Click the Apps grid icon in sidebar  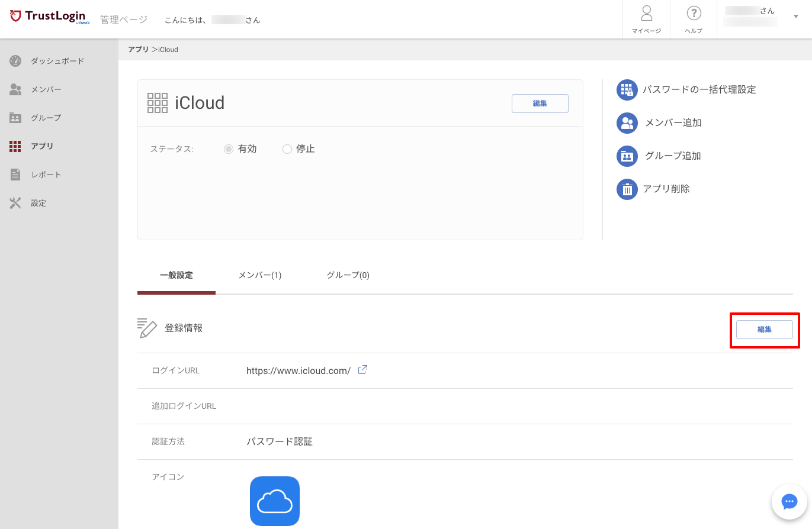click(15, 146)
